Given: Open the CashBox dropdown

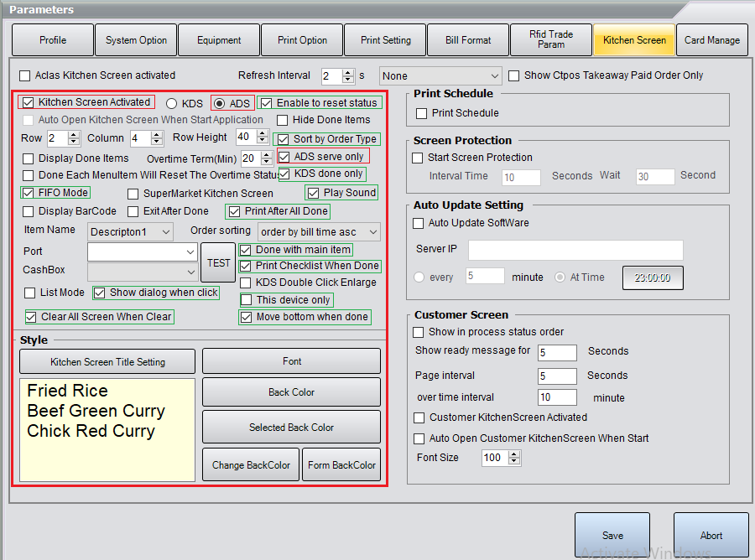Looking at the screenshot, I should pyautogui.click(x=142, y=272).
